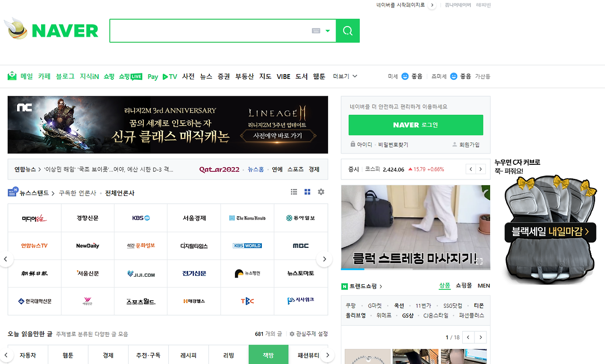Expand the 더보기 navigation menu
The width and height of the screenshot is (605, 364).
point(345,76)
